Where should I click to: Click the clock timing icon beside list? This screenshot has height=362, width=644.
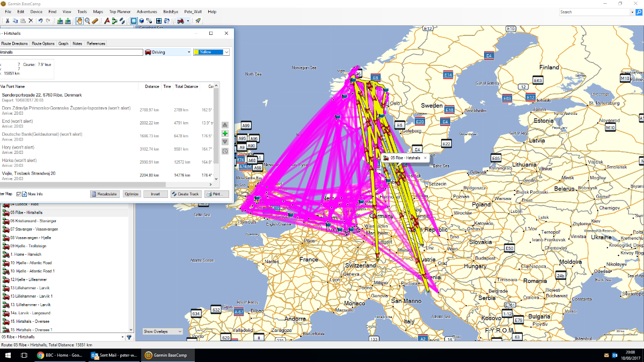pos(225,151)
